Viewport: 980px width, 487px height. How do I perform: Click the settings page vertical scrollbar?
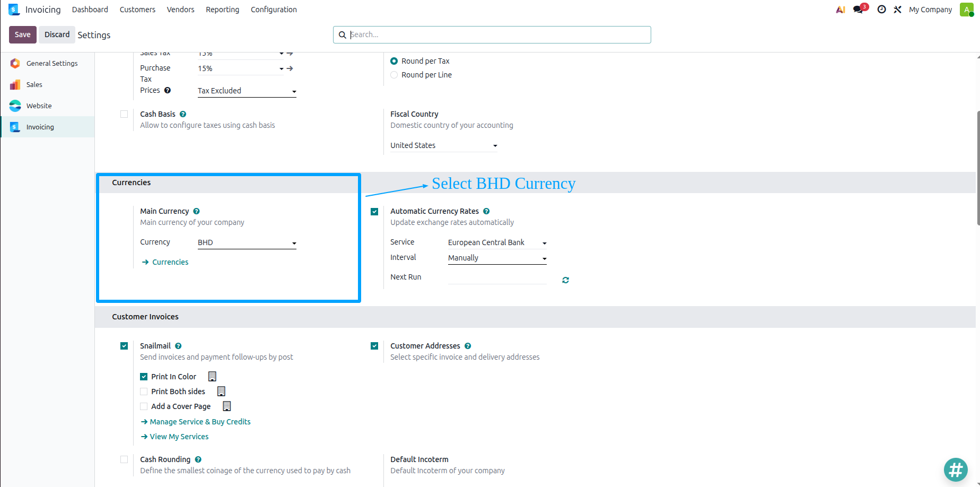[x=977, y=169]
